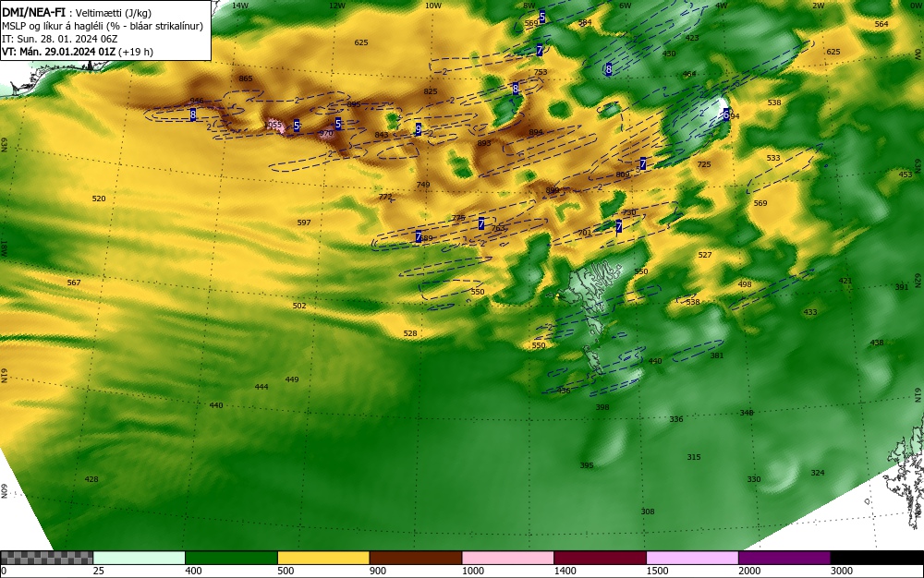
Task: Click the Veltimætti (J/kg) heading
Action: click(114, 13)
